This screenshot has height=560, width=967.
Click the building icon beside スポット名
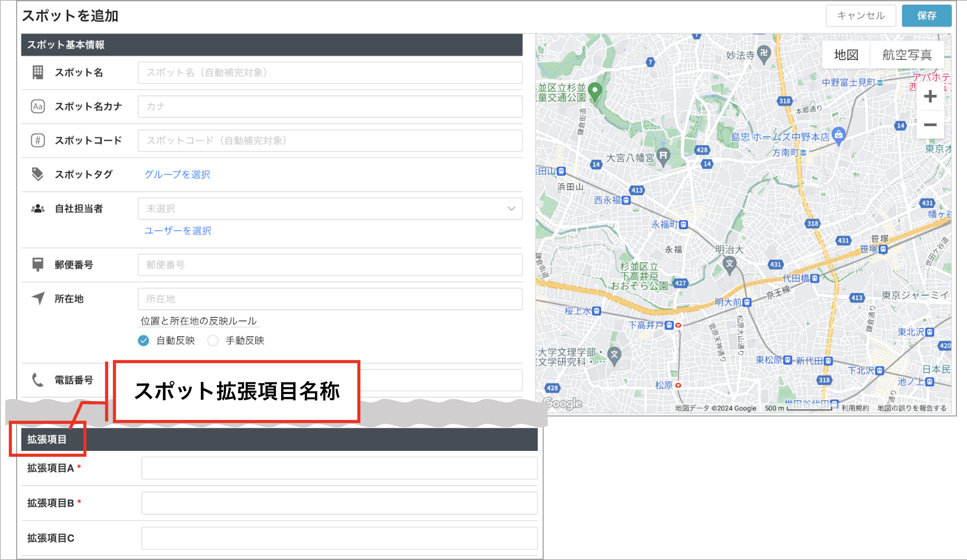click(38, 72)
